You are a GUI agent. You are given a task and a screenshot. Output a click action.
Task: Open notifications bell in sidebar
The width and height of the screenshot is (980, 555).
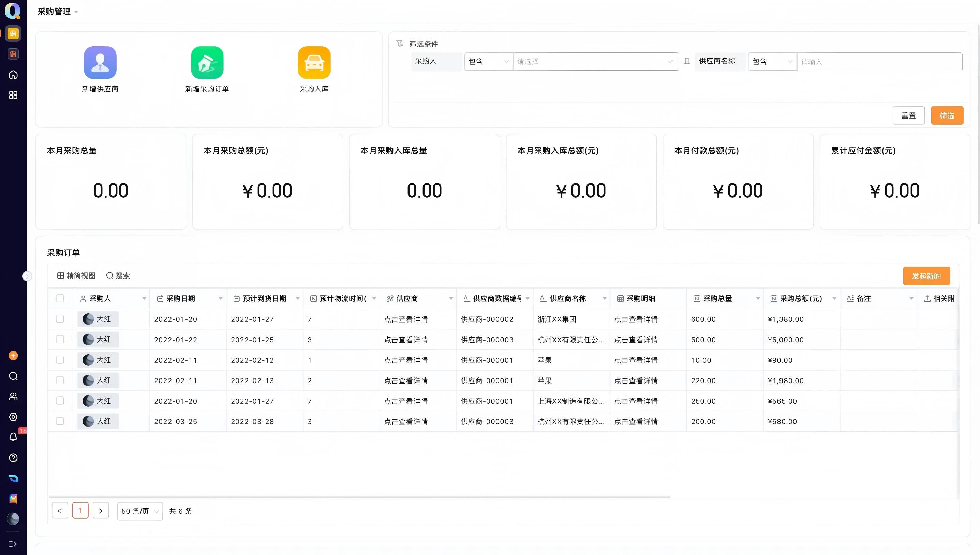13,437
